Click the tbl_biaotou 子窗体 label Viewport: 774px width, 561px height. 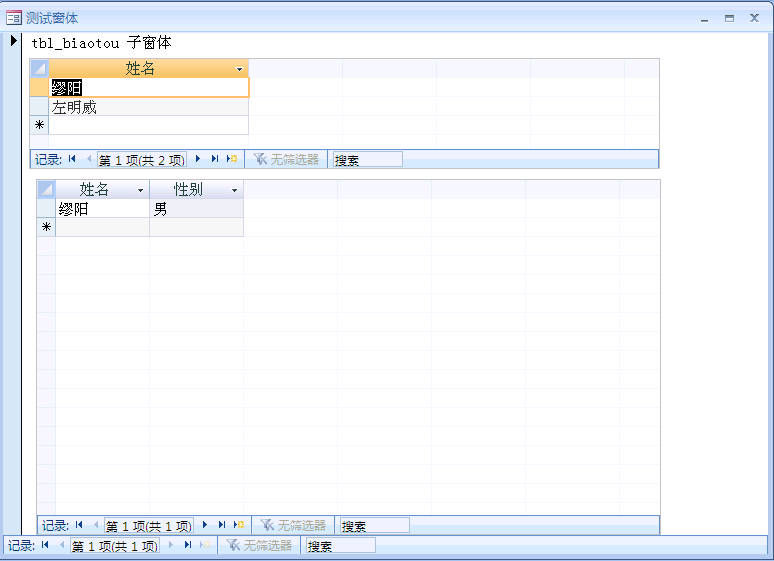coord(101,43)
